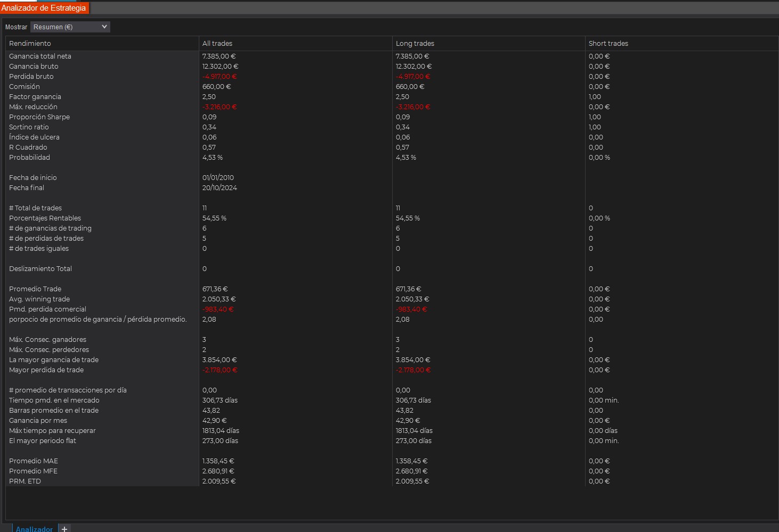The height and width of the screenshot is (532, 779).
Task: Click the Rendimiento column header
Action: (30, 43)
